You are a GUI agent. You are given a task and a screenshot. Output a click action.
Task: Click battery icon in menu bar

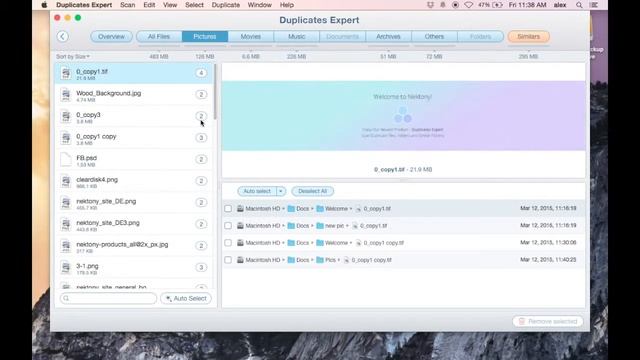pos(498,5)
